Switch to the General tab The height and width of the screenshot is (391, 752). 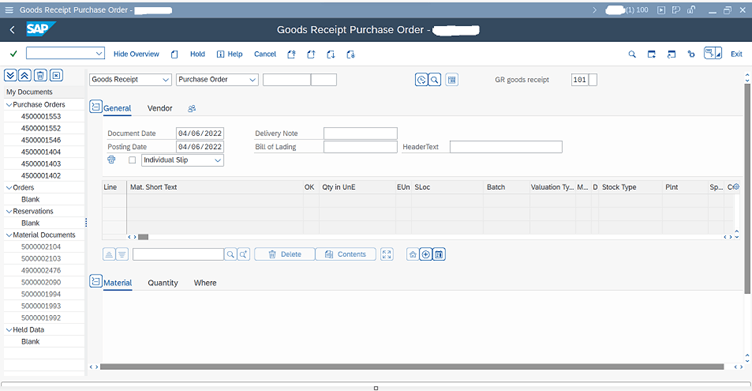pos(117,108)
